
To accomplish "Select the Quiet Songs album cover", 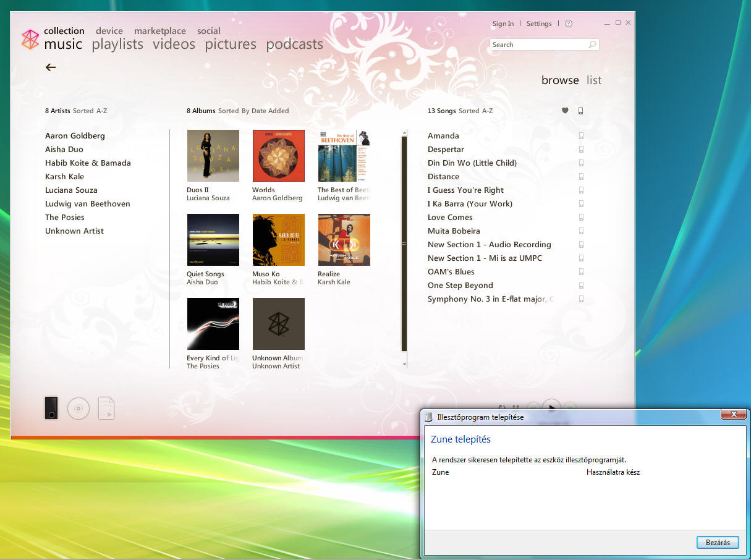I will coord(213,240).
